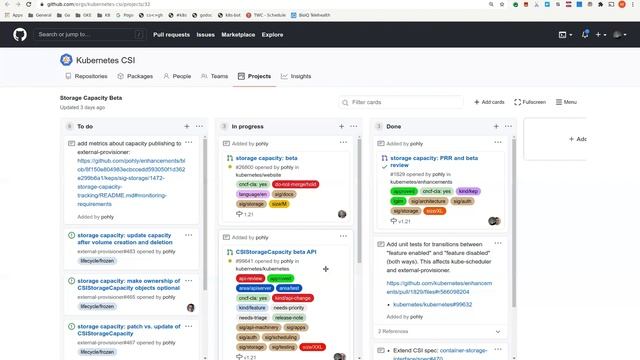This screenshot has height=360, width=640.
Task: Focus the Filter cards field
Action: 401,102
